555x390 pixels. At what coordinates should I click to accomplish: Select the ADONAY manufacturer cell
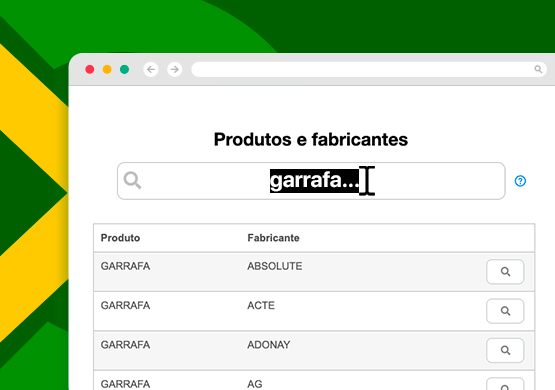coord(269,345)
